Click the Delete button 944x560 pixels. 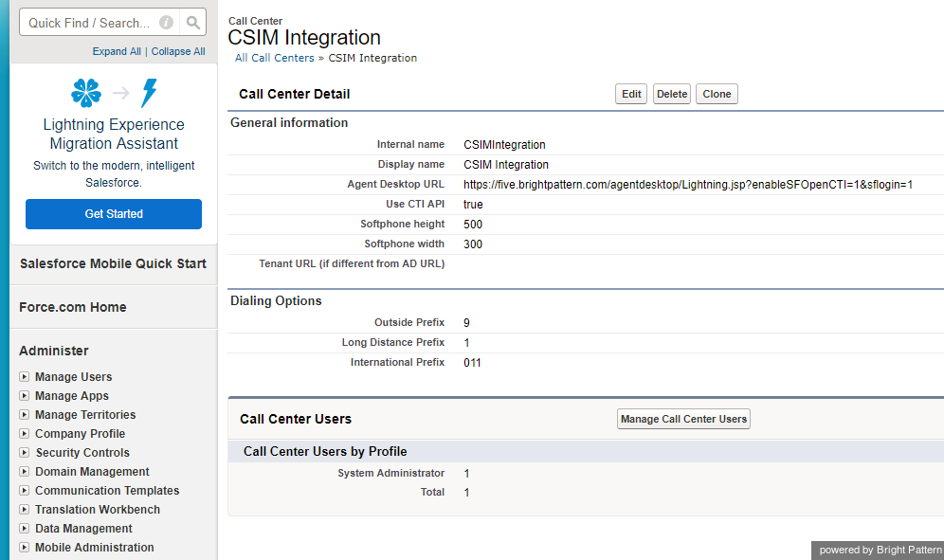(x=672, y=94)
